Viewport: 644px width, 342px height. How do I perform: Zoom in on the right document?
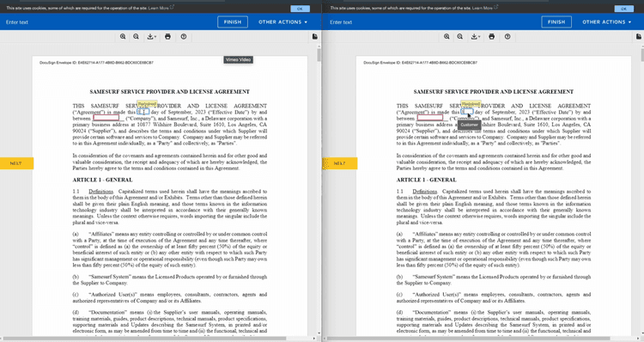tap(447, 37)
